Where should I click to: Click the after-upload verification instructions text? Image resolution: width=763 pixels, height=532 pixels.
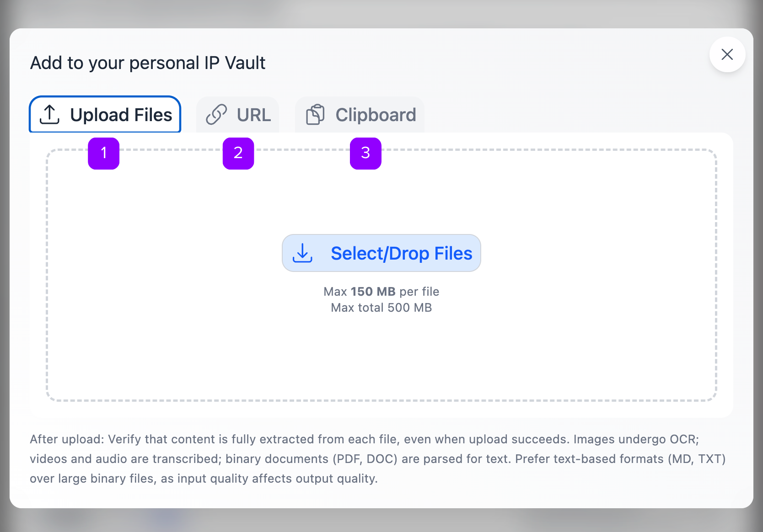pos(378,458)
